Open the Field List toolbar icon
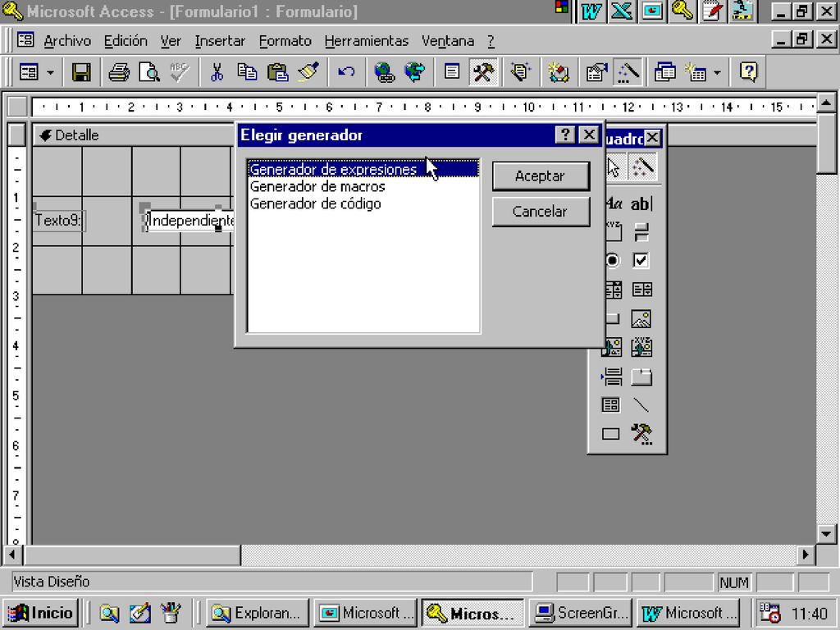This screenshot has width=840, height=630. click(452, 72)
